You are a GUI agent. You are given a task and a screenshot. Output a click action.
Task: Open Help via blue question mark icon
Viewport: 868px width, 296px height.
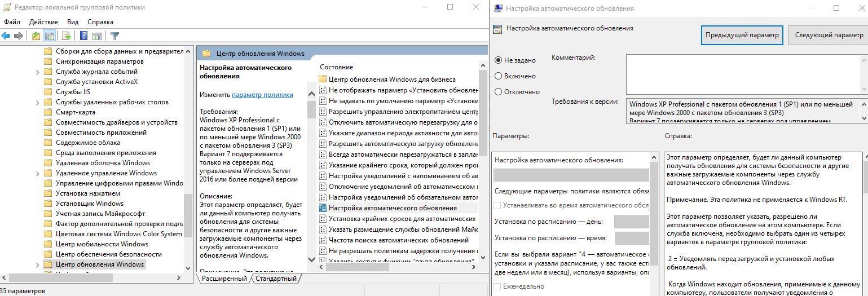pos(83,36)
